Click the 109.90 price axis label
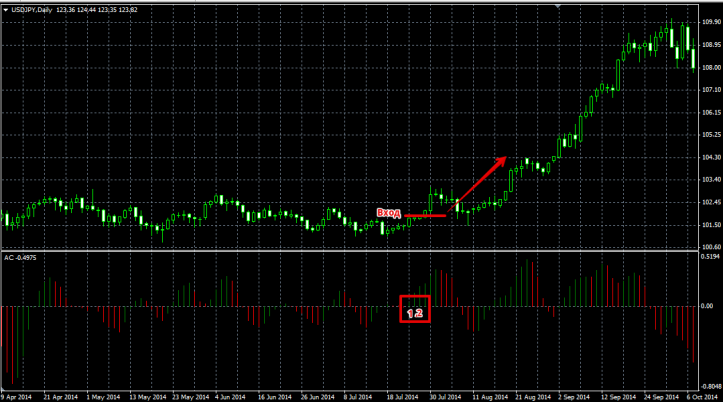723x402 pixels. 711,21
